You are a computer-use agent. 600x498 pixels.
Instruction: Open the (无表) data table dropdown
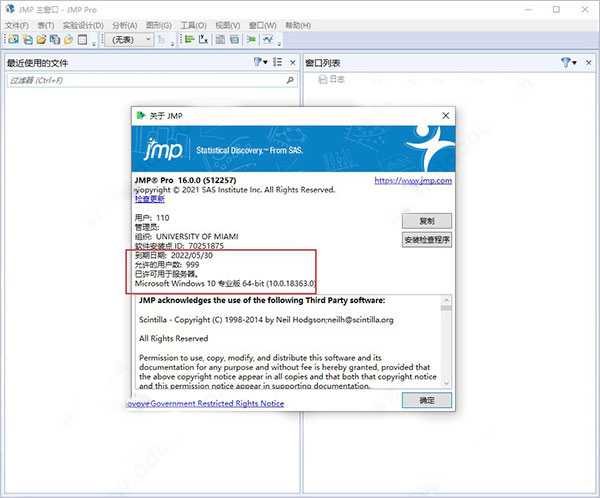129,39
